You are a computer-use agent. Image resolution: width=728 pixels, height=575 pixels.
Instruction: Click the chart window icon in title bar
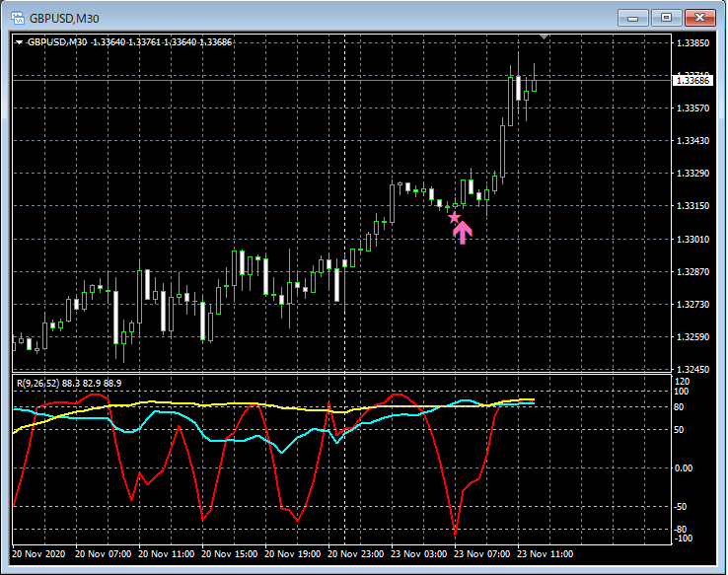(x=17, y=17)
